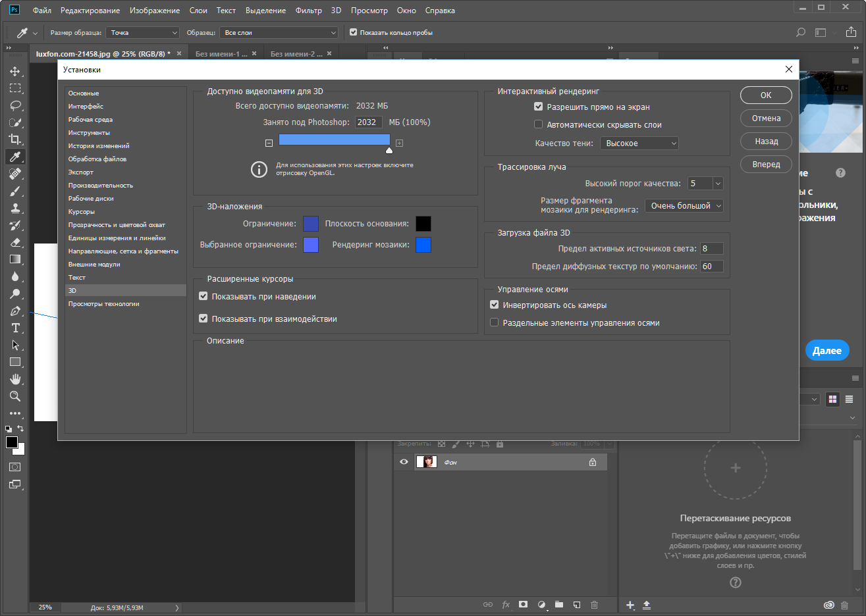The image size is (866, 616).
Task: Uncheck 'Инвертировать ось камеры'
Action: (x=495, y=305)
